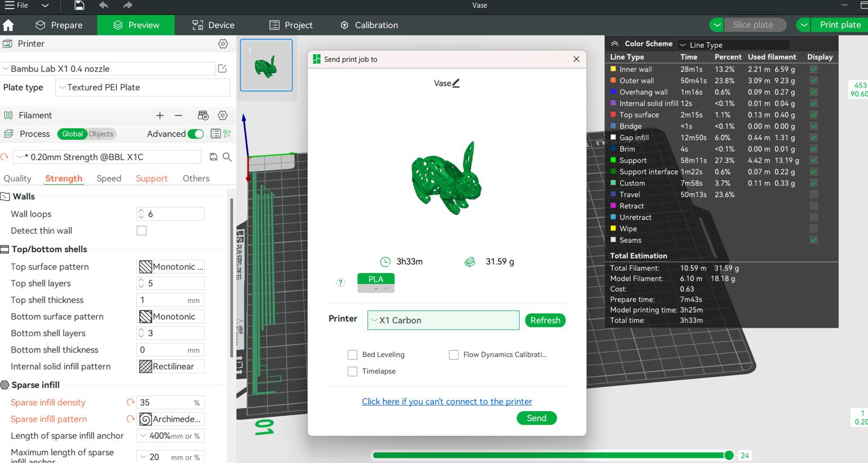Open the Support settings tab
The width and height of the screenshot is (868, 463).
point(152,179)
